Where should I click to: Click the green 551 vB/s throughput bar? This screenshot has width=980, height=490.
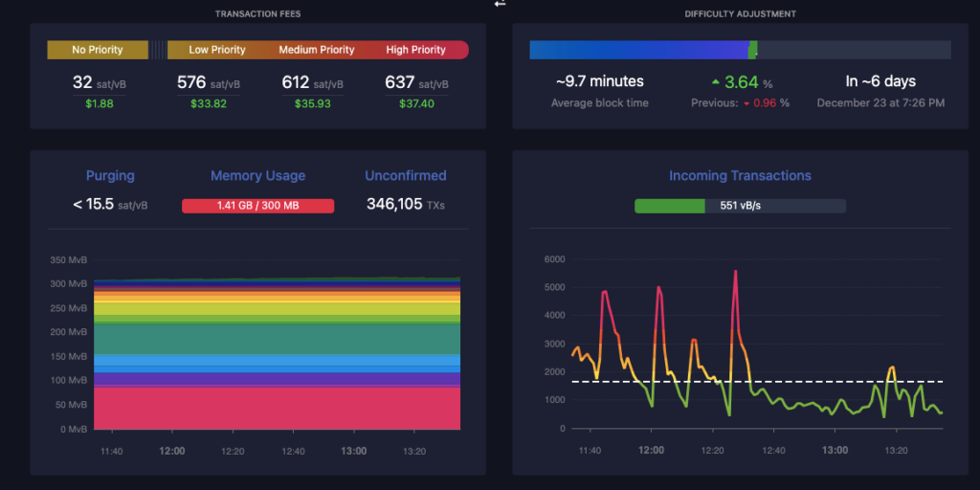coord(670,206)
